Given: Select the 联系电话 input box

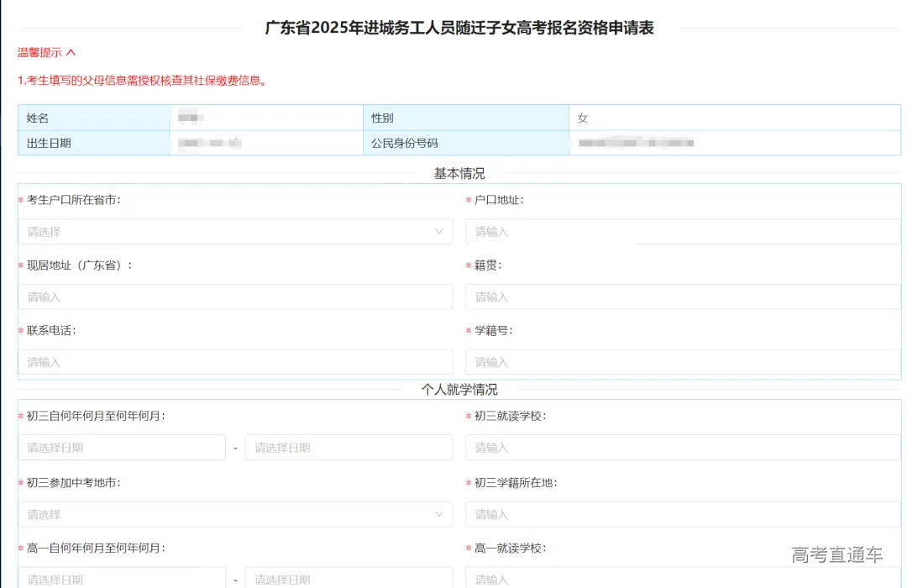Looking at the screenshot, I should click(x=235, y=363).
